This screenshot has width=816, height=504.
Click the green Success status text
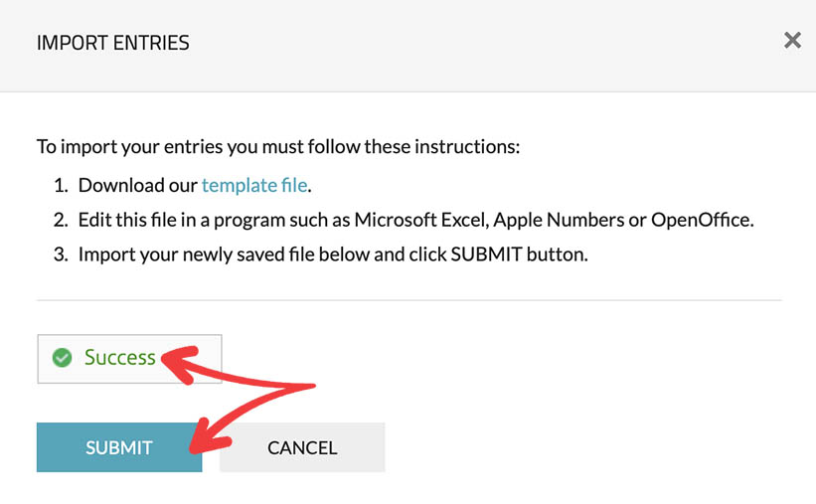coord(120,358)
